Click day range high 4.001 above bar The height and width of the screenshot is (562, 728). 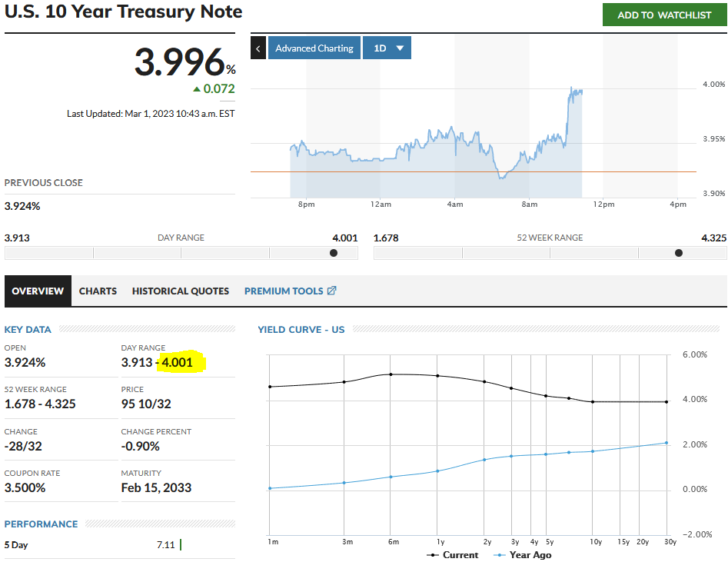point(345,238)
